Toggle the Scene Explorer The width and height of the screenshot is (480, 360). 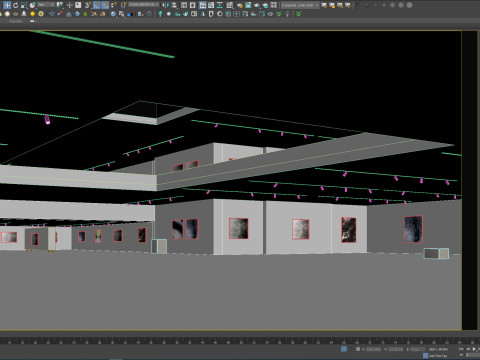(x=184, y=5)
